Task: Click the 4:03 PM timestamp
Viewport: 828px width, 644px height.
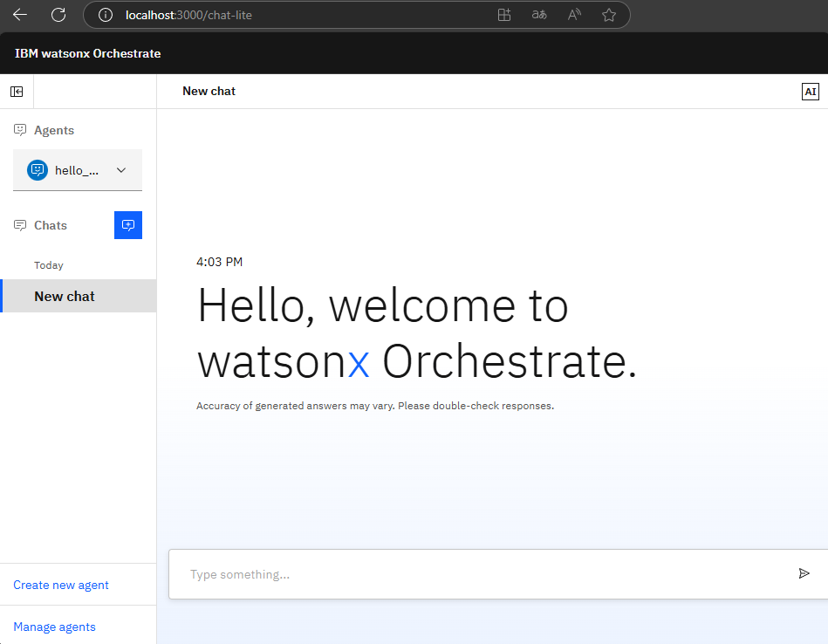Action: pyautogui.click(x=219, y=262)
